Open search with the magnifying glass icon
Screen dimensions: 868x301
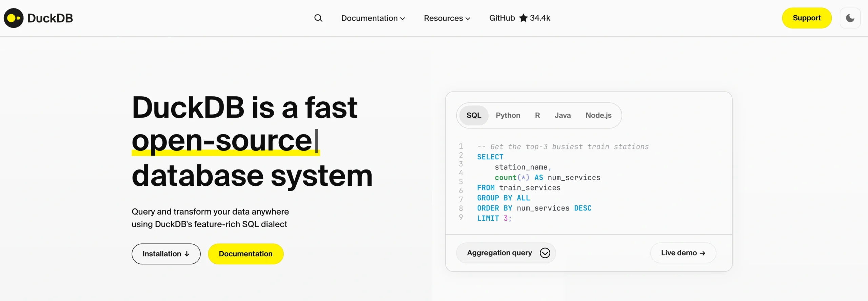click(x=318, y=18)
